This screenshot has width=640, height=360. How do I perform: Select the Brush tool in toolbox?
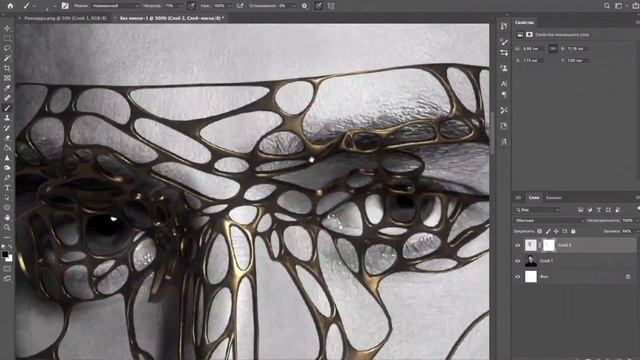coord(7,108)
